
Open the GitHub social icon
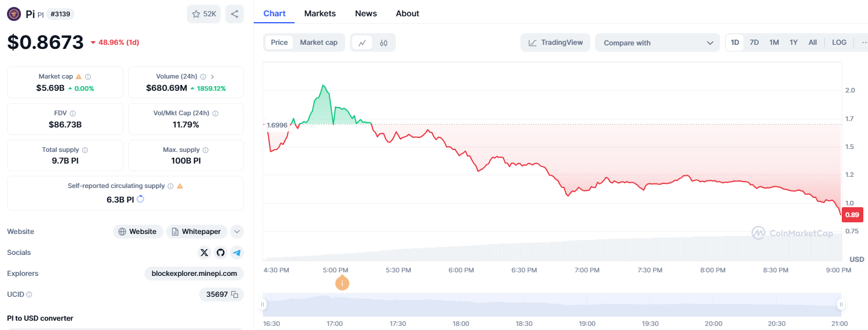pyautogui.click(x=220, y=253)
